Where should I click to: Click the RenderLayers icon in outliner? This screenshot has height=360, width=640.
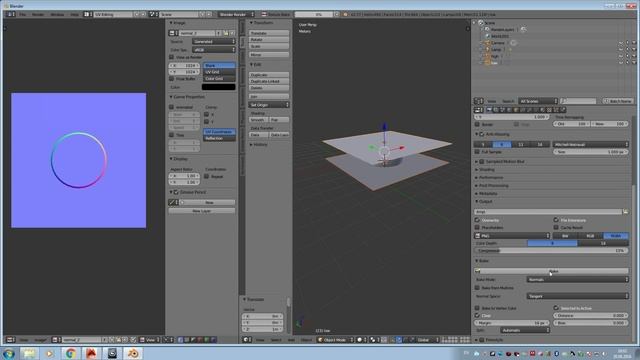tap(487, 29)
